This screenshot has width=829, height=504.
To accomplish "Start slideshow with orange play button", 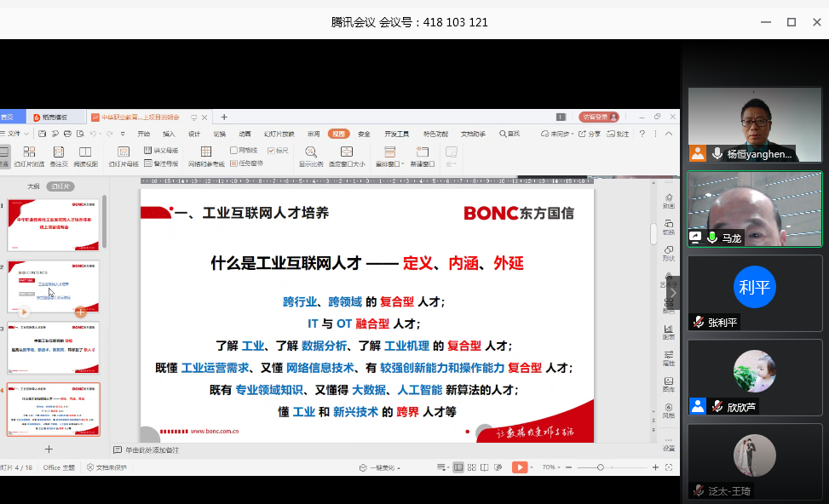I will point(519,467).
